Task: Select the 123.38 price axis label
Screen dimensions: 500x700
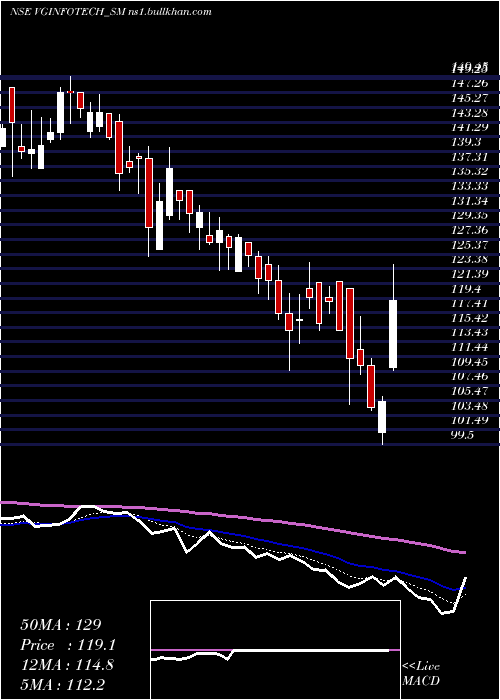Action: pyautogui.click(x=469, y=259)
